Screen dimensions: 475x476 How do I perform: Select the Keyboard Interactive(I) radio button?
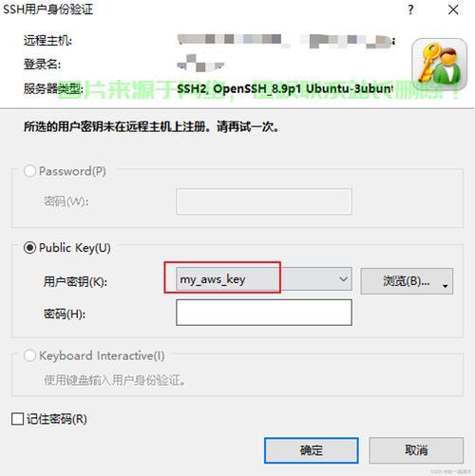pyautogui.click(x=29, y=355)
